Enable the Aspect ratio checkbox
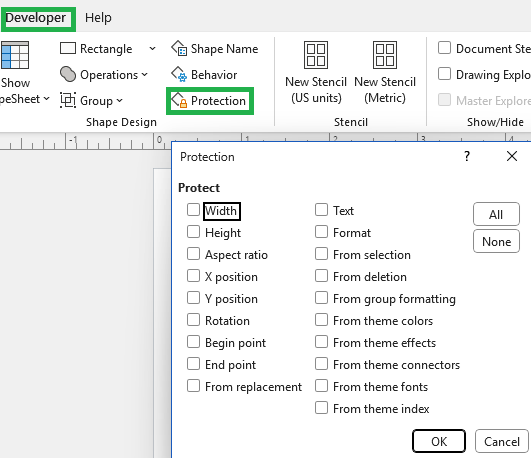This screenshot has width=531, height=458. tap(193, 254)
